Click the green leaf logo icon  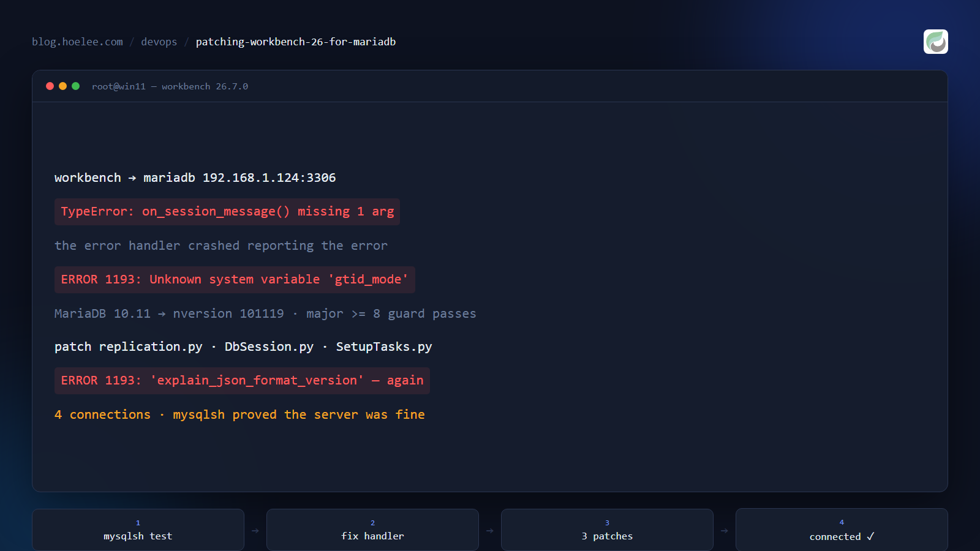tap(935, 42)
